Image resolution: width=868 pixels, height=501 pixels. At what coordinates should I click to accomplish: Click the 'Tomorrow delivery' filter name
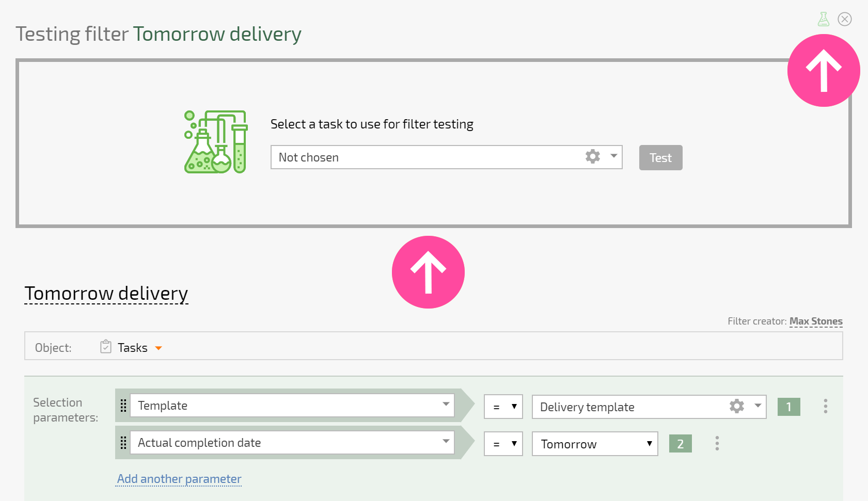click(106, 293)
